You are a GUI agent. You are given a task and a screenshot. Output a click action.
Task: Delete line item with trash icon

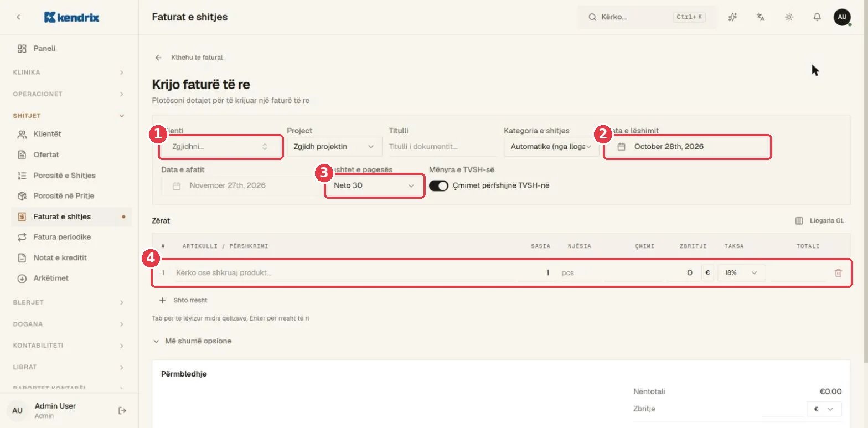[x=838, y=273]
